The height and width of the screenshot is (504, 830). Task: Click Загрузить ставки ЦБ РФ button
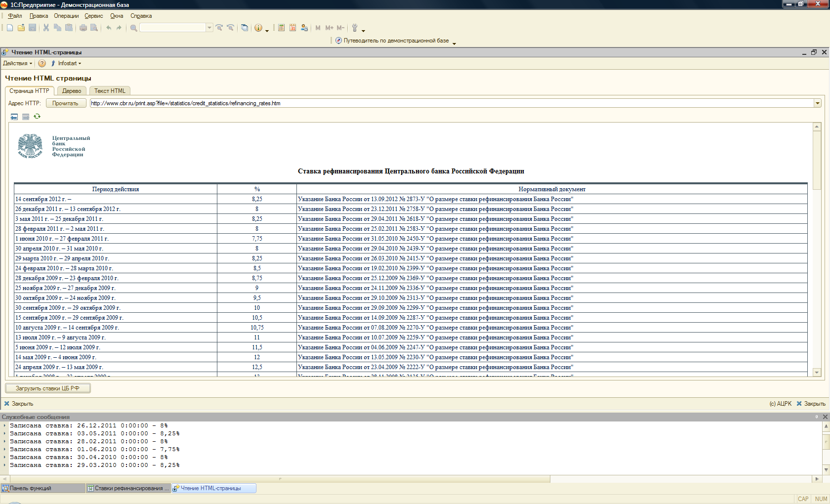pos(48,388)
